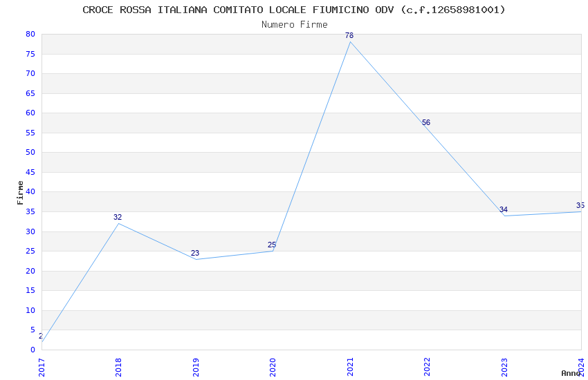Select the 2017 x-axis year label
The width and height of the screenshot is (588, 380).
tap(42, 368)
